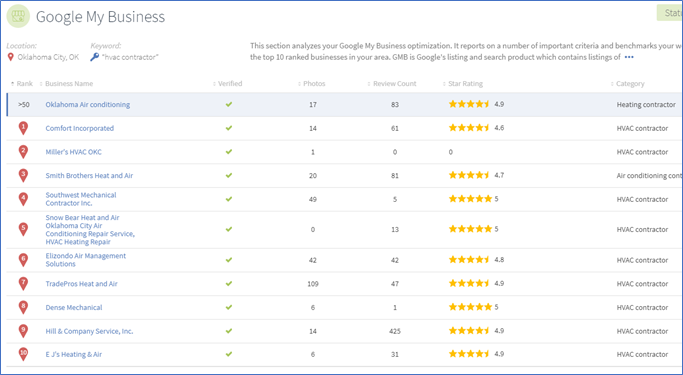
Task: Select the rank 1 map pin marker
Action: (23, 128)
